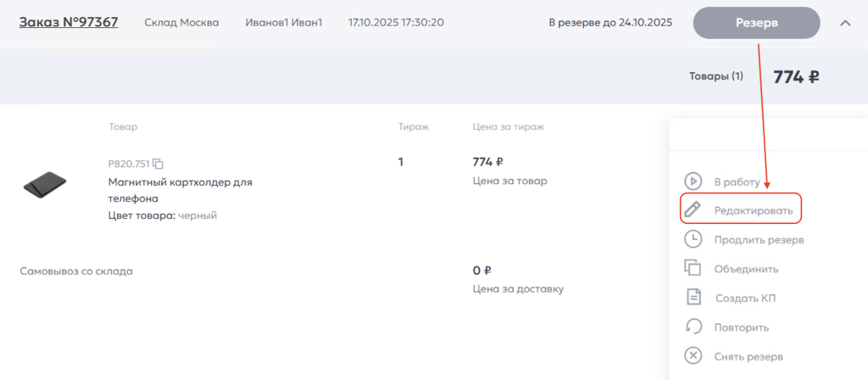This screenshot has width=868, height=380.
Task: Copy the article number P820.751
Action: point(158,164)
